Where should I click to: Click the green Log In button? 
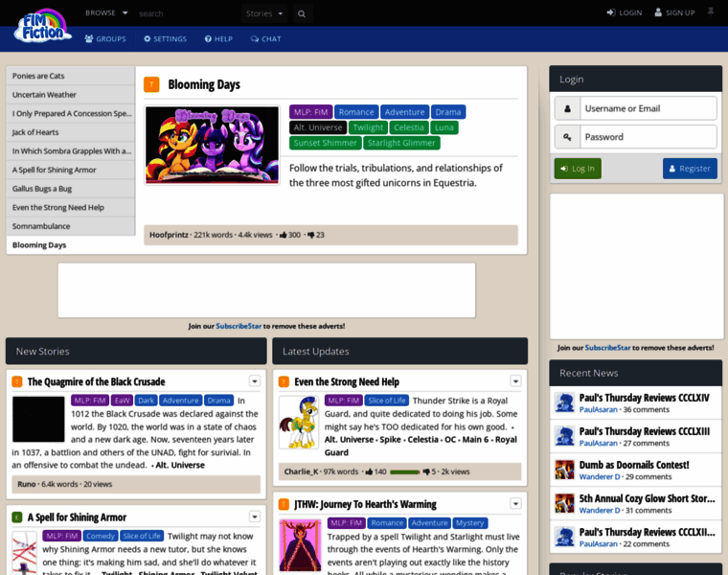tap(578, 169)
